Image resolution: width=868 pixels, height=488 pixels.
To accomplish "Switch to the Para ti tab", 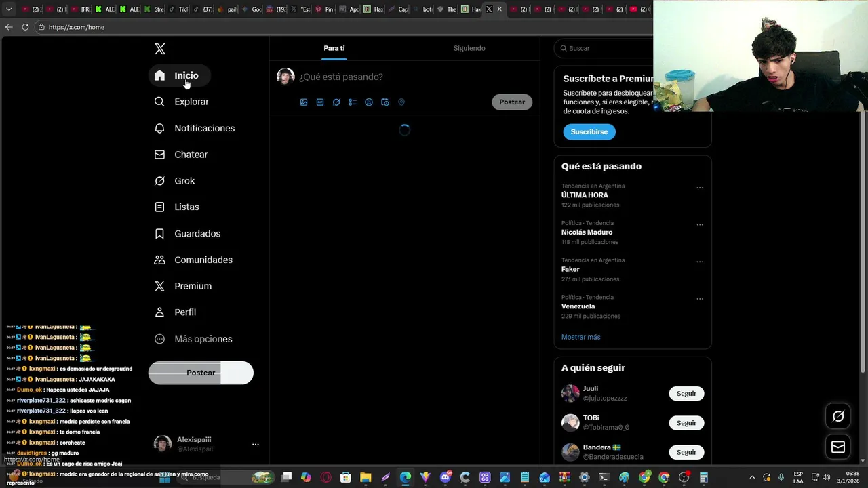I will click(x=334, y=48).
